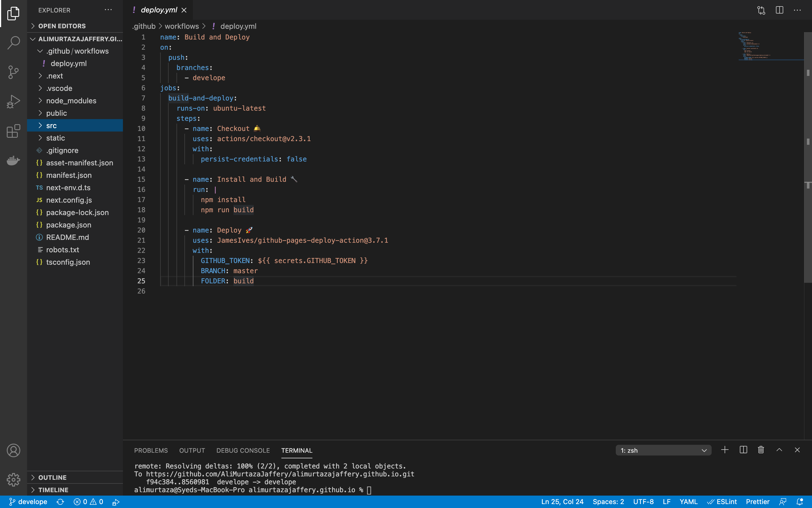
Task: Switch to the DEBUG CONSOLE tab
Action: pyautogui.click(x=243, y=450)
